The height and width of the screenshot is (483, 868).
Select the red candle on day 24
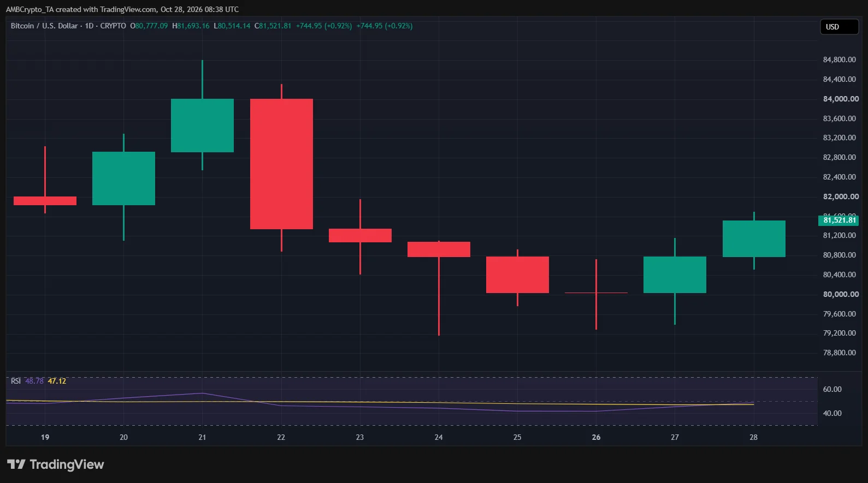[x=439, y=249]
